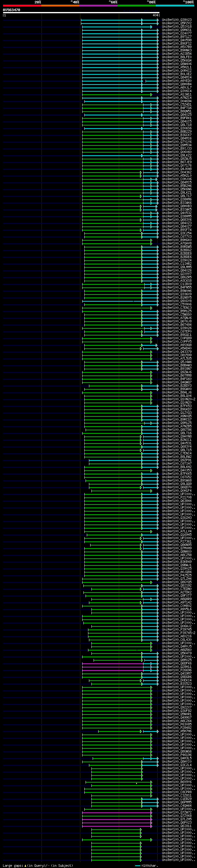Viewport: 197px width, 868px height.
Task: Select the UniRef100_Q63844 label
Action: pyautogui.click(x=177, y=501)
